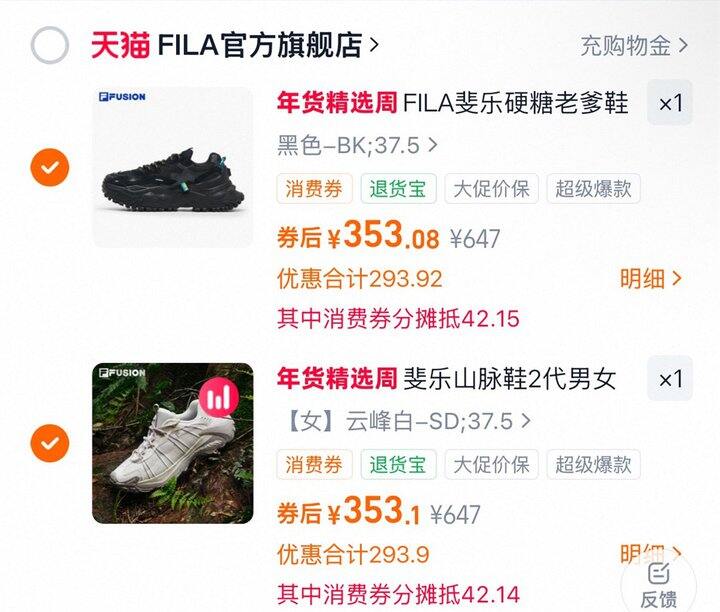Open the 黑色-BK;37.5 variant selector

pyautogui.click(x=357, y=146)
